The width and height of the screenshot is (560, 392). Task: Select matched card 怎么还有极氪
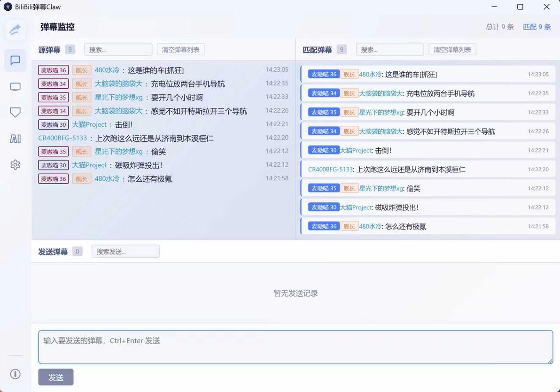click(x=428, y=226)
